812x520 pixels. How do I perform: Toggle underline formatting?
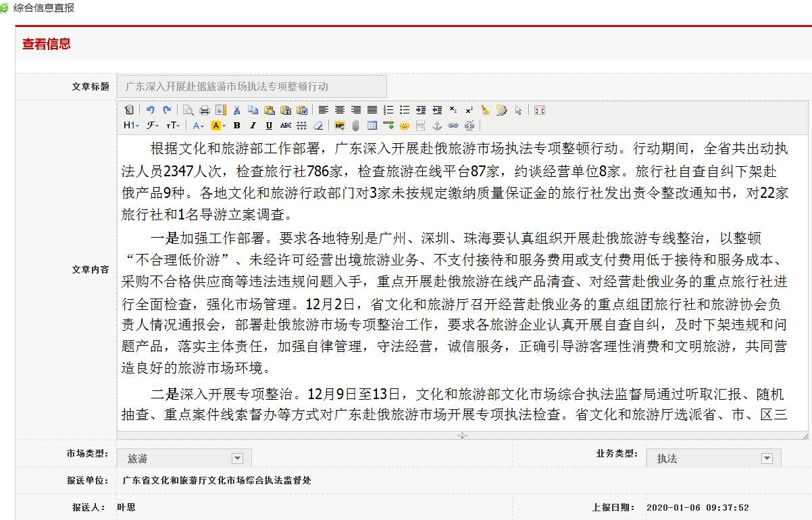[267, 126]
